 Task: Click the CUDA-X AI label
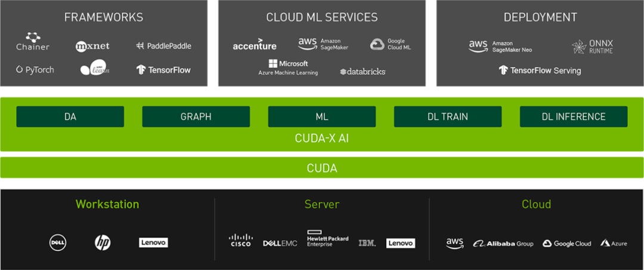[x=322, y=139]
